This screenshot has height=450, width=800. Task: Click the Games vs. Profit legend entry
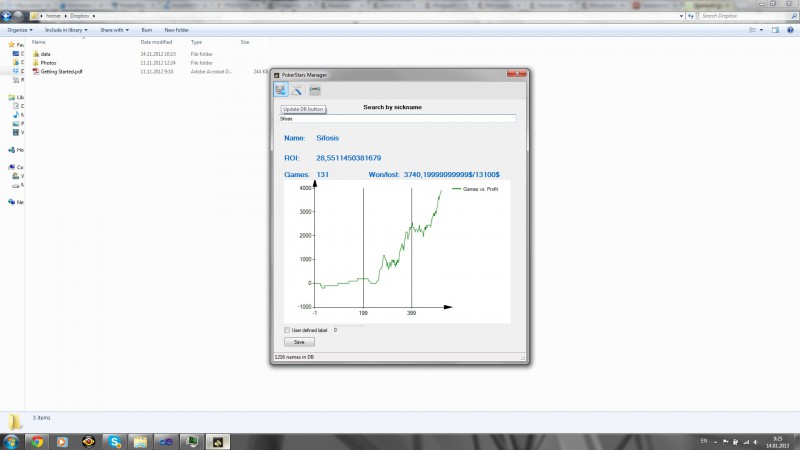tap(475, 189)
